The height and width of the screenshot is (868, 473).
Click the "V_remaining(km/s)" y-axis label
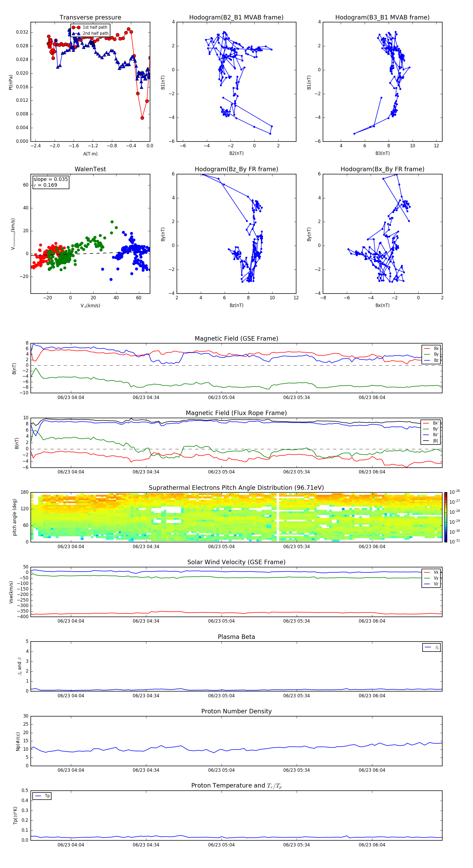pos(13,234)
